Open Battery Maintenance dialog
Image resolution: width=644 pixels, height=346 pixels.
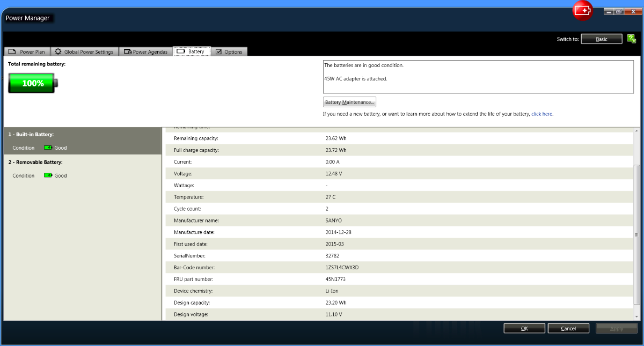(350, 102)
